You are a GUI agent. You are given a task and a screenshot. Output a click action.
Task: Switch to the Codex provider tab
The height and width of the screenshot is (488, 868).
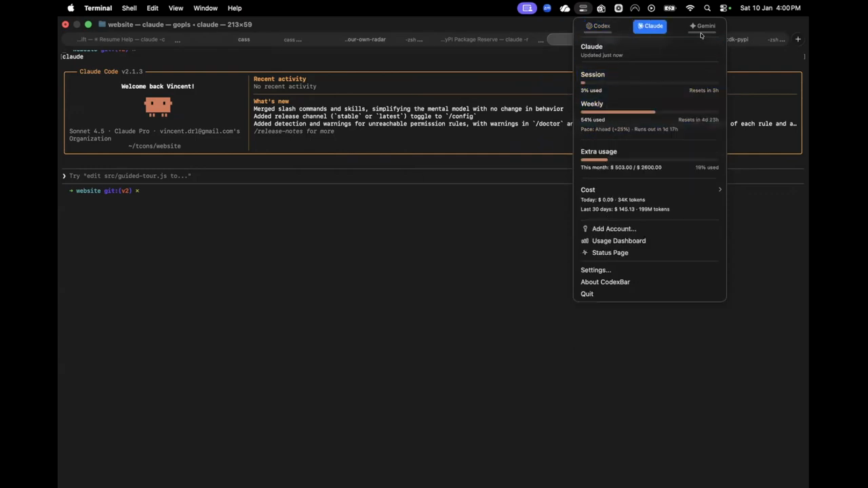[598, 26]
